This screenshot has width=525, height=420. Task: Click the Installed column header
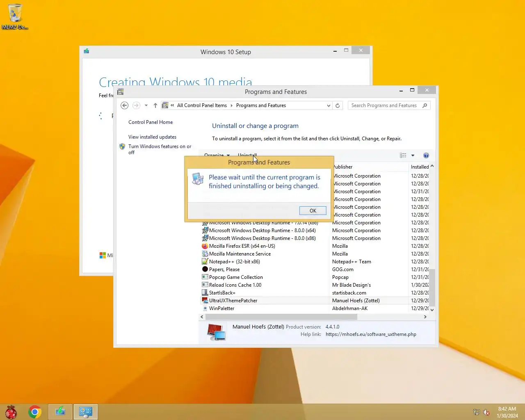(419, 167)
